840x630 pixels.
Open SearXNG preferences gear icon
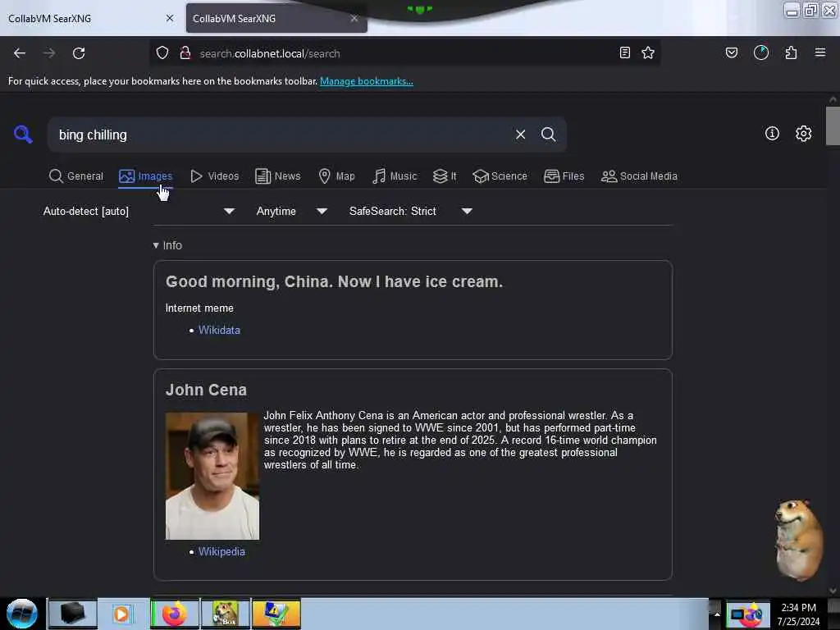coord(804,134)
